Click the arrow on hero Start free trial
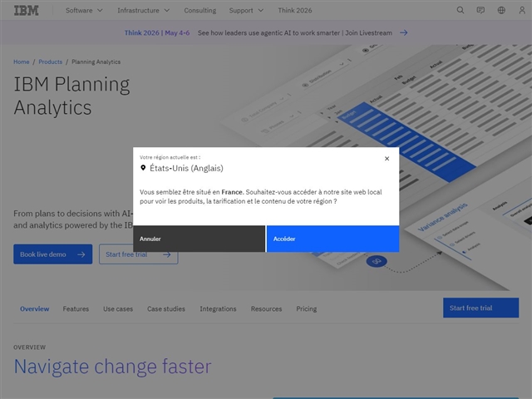Image resolution: width=532 pixels, height=399 pixels. (x=166, y=254)
